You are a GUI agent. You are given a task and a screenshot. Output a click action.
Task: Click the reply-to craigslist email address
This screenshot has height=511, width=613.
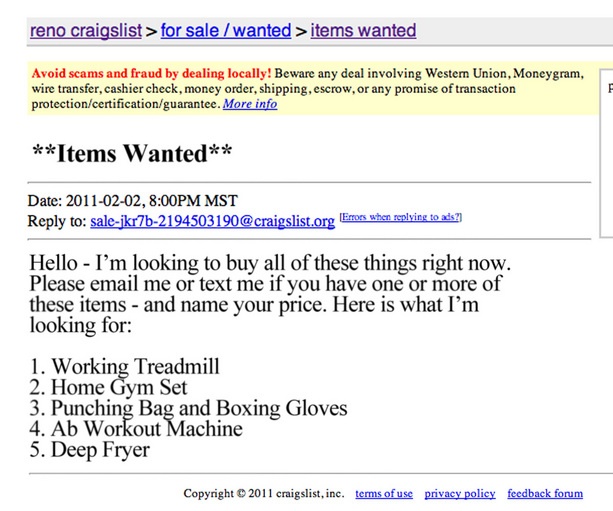click(x=212, y=221)
